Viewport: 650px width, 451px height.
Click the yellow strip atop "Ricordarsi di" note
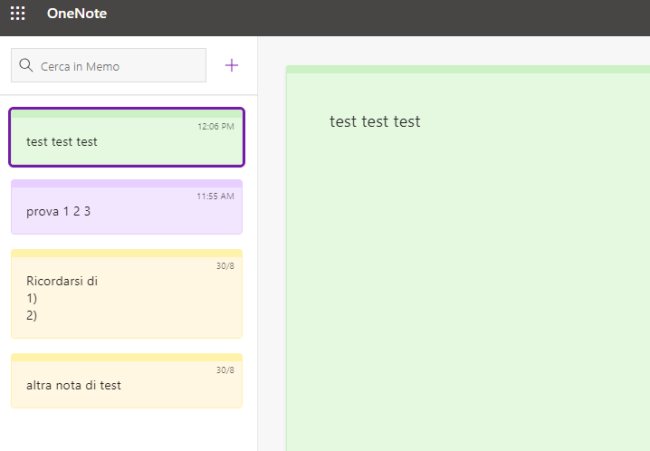tap(126, 253)
